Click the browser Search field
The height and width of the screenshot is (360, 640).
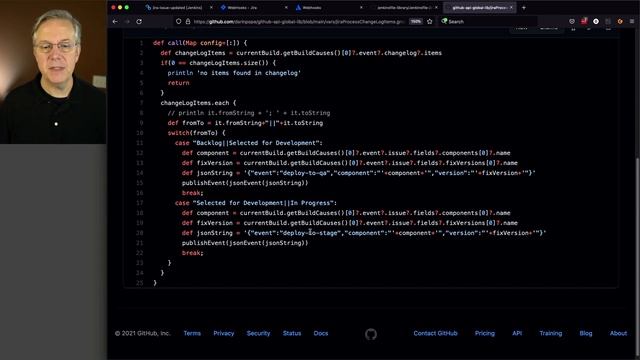[x=488, y=21]
